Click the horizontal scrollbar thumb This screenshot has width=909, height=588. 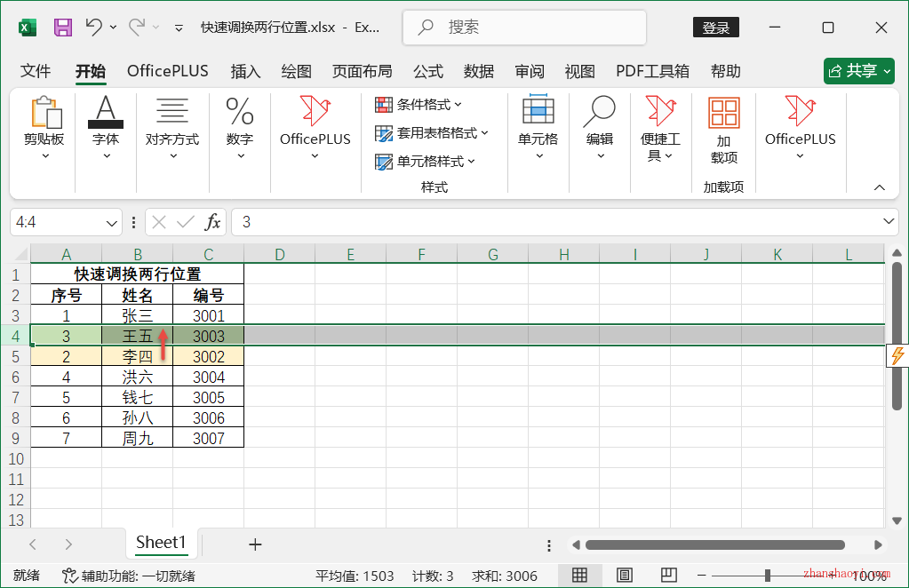click(x=714, y=545)
